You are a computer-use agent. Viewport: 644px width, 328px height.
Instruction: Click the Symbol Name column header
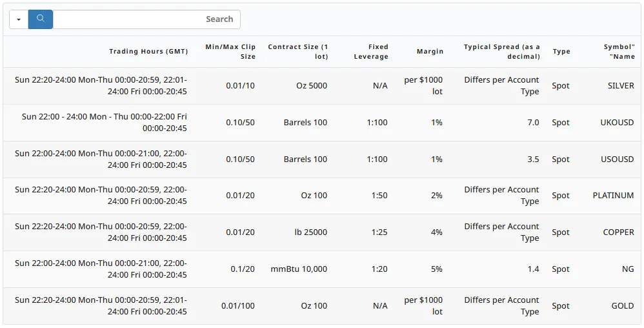point(619,52)
